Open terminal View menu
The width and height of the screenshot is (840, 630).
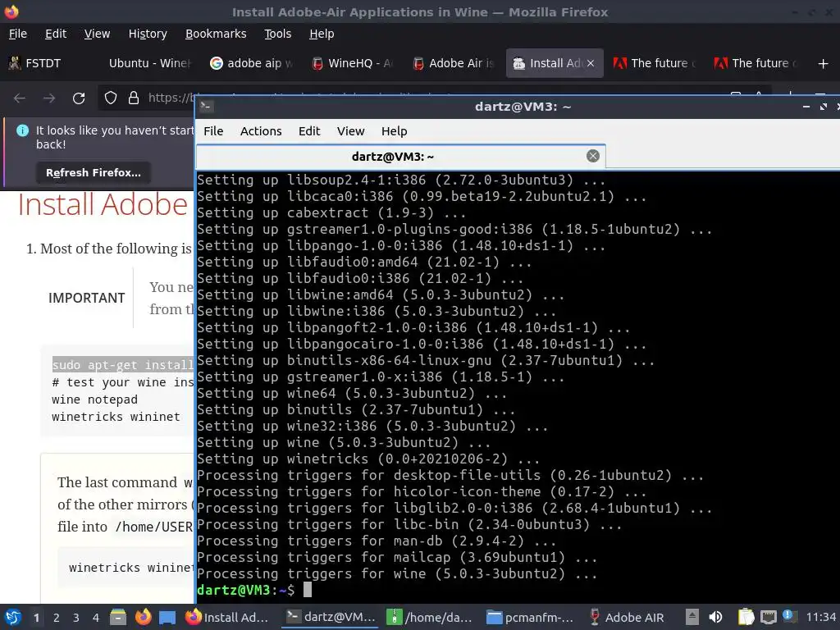pos(350,131)
